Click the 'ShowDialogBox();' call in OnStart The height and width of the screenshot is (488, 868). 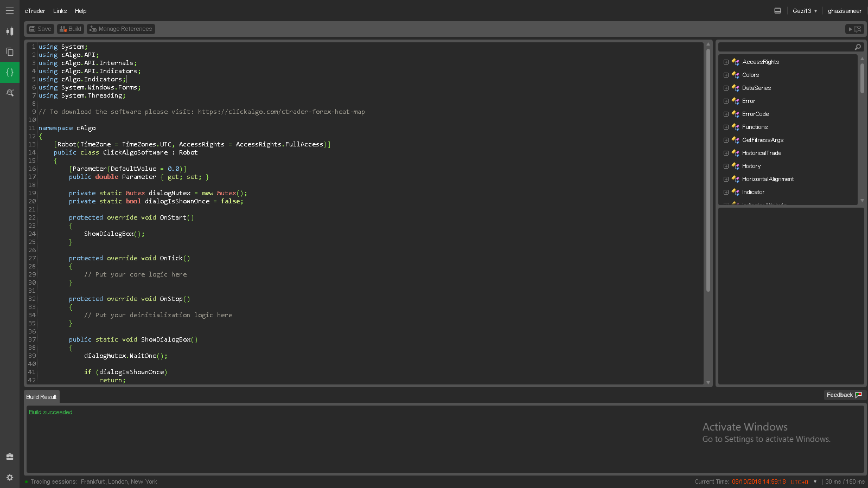pyautogui.click(x=114, y=234)
